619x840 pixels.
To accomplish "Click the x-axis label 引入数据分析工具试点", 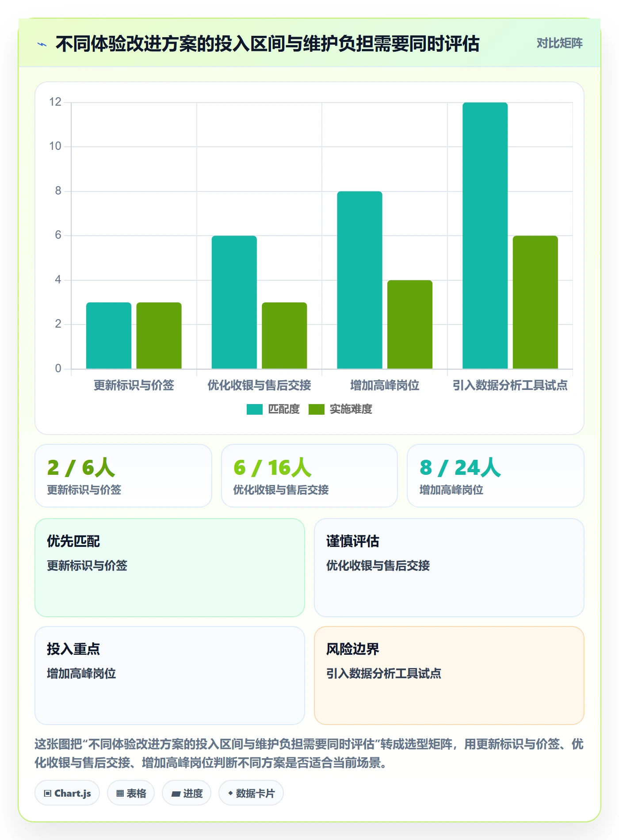I will pos(510,386).
